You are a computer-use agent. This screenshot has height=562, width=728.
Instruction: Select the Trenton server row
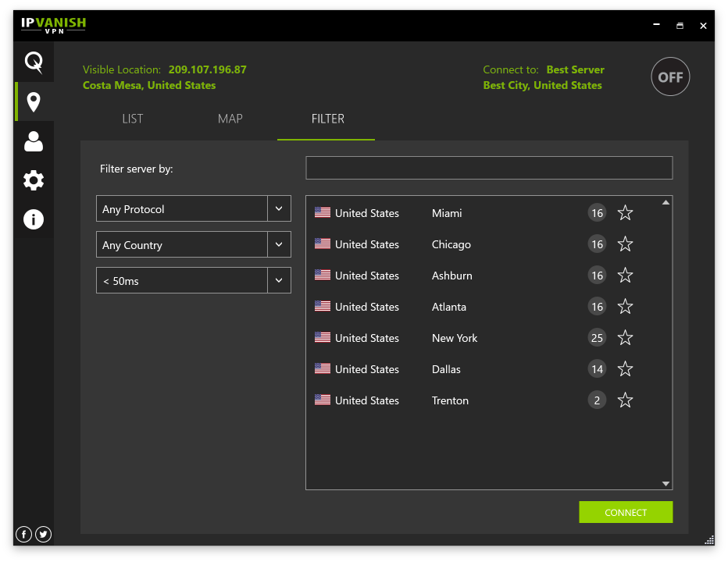pos(483,400)
